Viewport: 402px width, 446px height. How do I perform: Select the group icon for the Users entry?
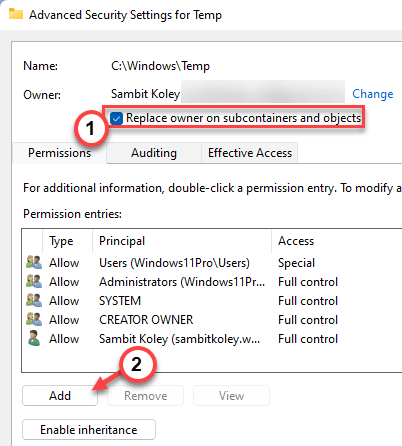coord(34,262)
